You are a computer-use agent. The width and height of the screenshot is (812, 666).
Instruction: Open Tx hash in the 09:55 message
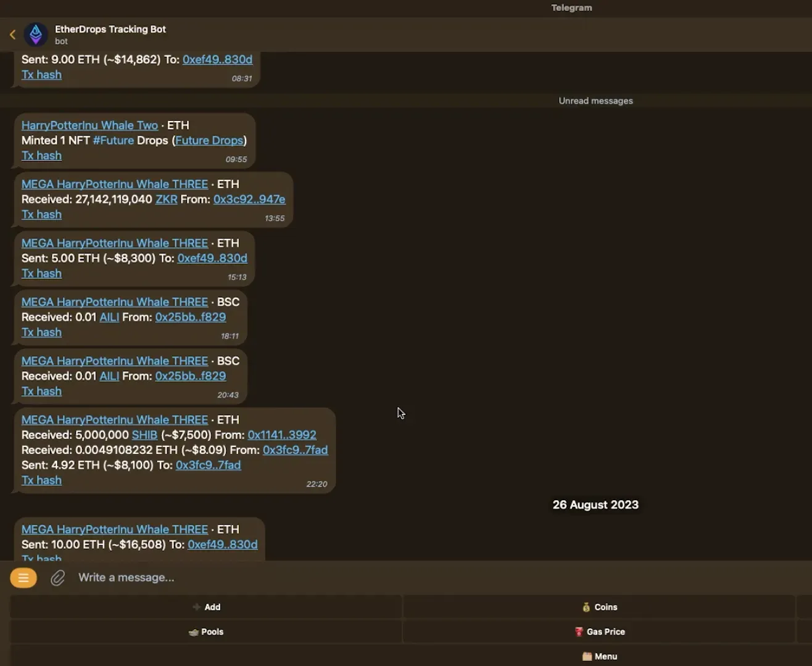pyautogui.click(x=41, y=156)
